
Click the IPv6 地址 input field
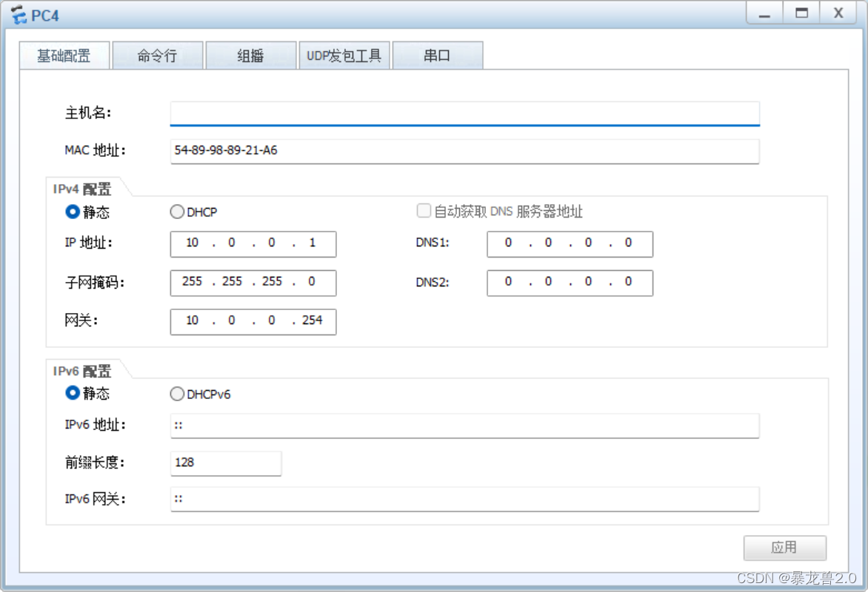(x=464, y=425)
